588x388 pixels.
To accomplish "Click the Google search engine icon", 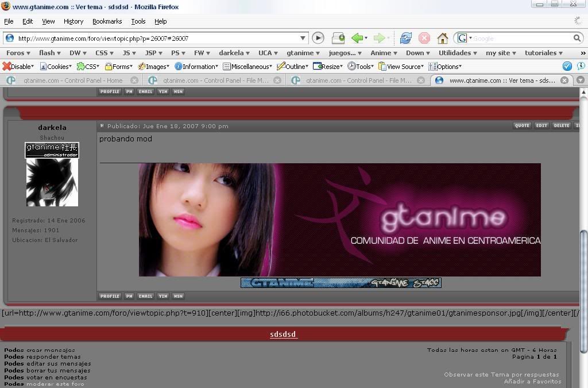I will coord(462,38).
